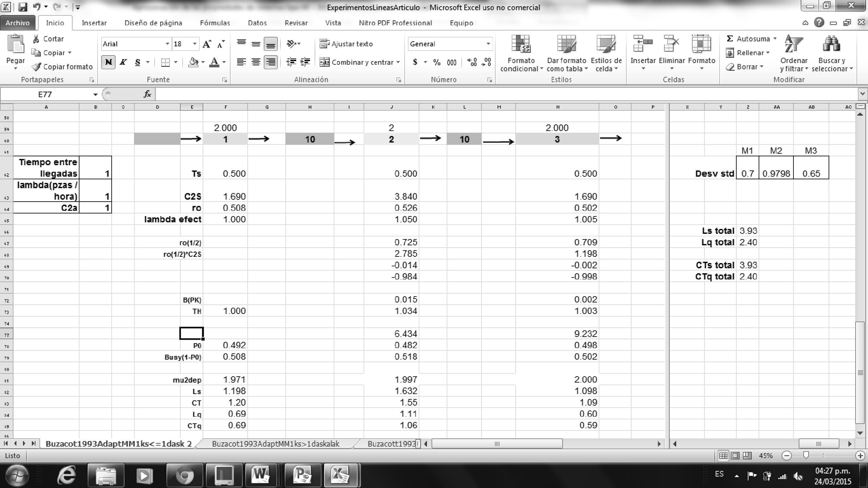The height and width of the screenshot is (488, 868).
Task: Toggle Ajustar texto wrap option
Action: click(346, 44)
